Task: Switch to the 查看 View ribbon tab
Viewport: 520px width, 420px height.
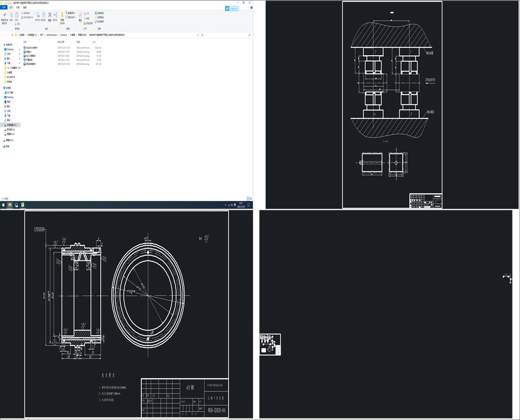Action: point(25,7)
